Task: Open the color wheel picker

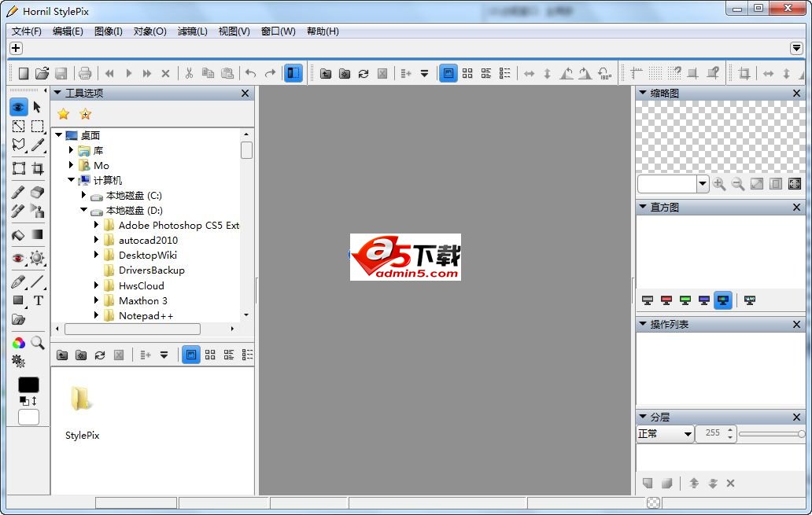Action: (17, 342)
